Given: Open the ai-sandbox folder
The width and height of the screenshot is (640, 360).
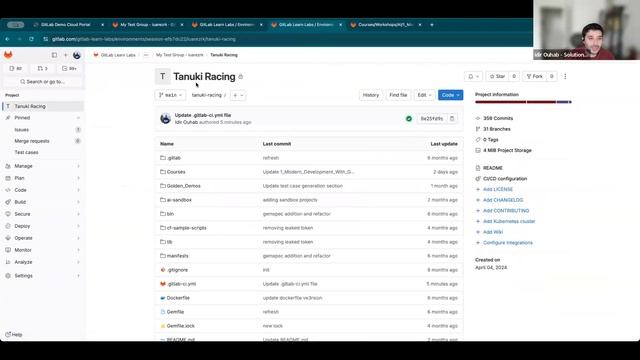Looking at the screenshot, I should point(179,200).
